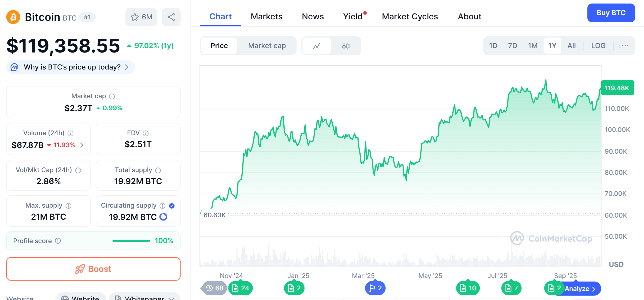This screenshot has height=300, width=644.
Task: Switch to the Market Cycles tab
Action: tap(410, 16)
